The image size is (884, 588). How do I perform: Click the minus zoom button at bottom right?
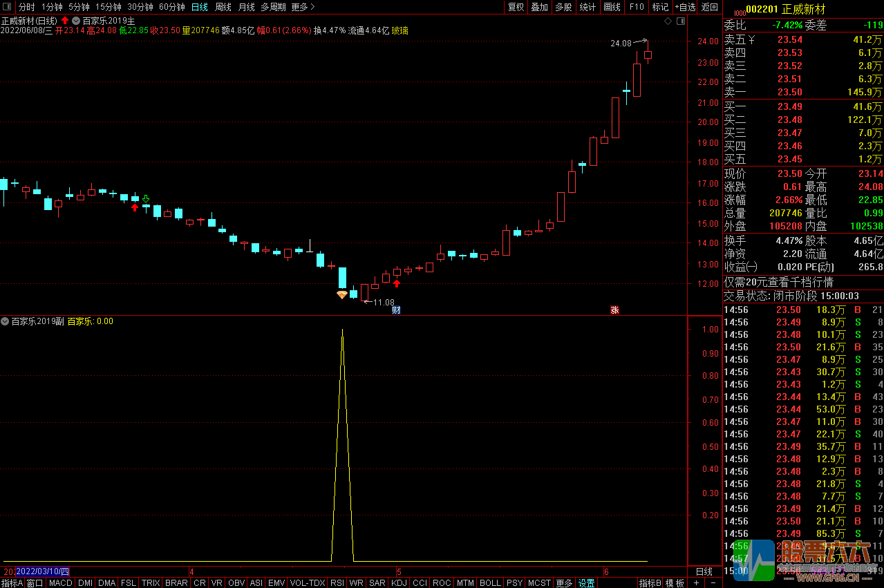click(x=713, y=583)
